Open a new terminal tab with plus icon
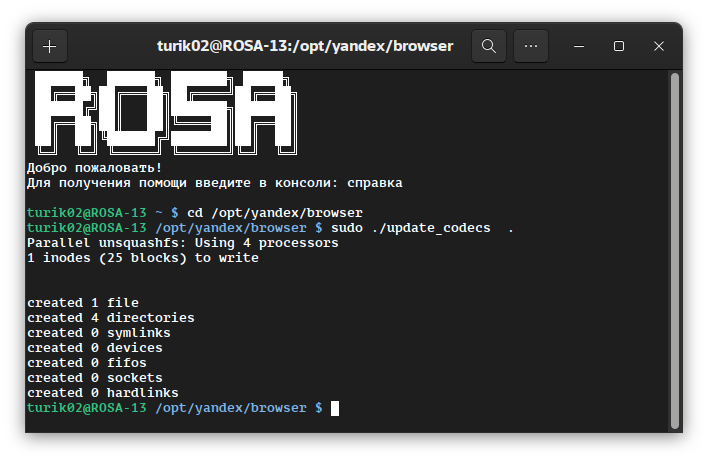Image resolution: width=708 pixels, height=461 pixels. pyautogui.click(x=50, y=46)
